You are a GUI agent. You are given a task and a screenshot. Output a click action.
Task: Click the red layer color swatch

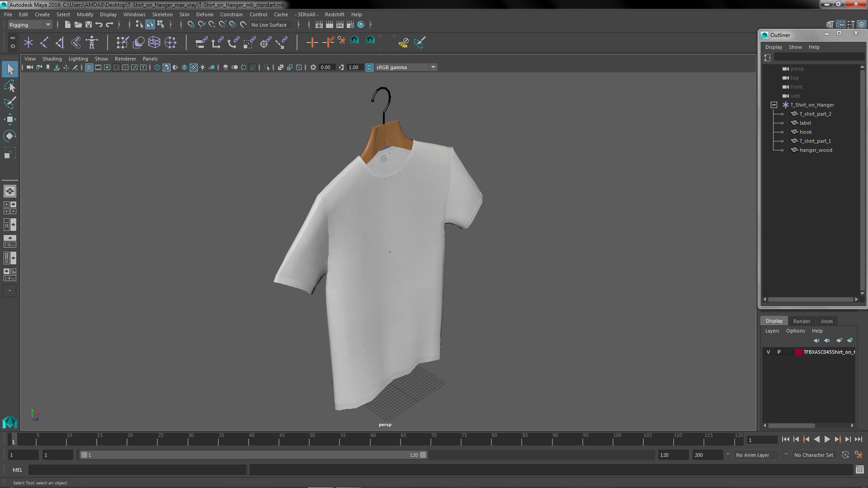(799, 352)
